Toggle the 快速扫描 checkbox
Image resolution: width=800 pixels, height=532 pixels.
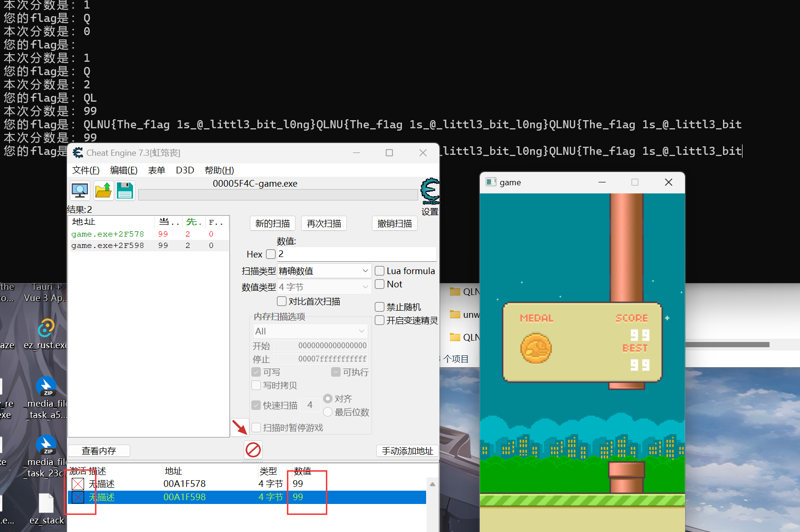click(x=256, y=405)
